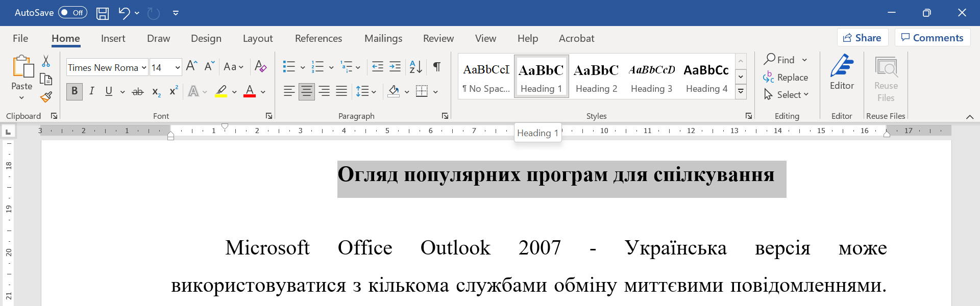Open line spacing options
980x306 pixels.
pyautogui.click(x=366, y=92)
